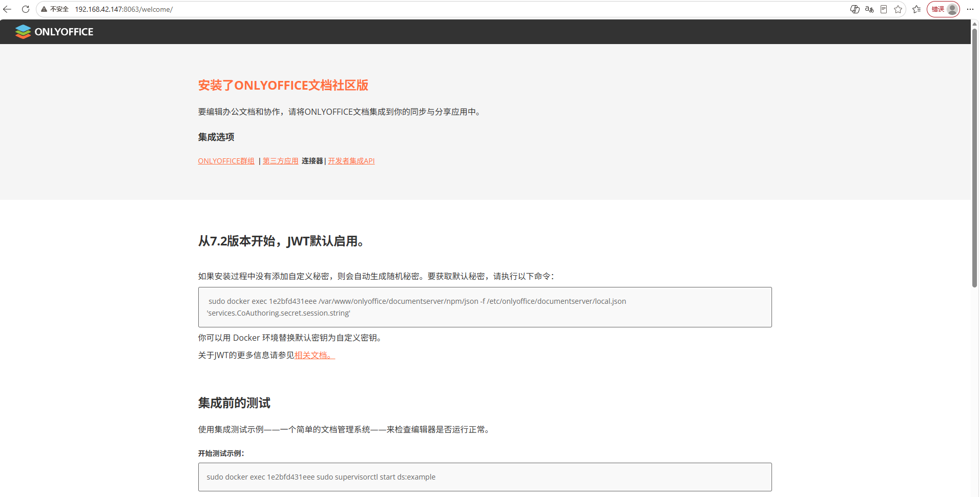Image resolution: width=980 pixels, height=497 pixels.
Task: Open the 第三方应用 link
Action: point(281,161)
